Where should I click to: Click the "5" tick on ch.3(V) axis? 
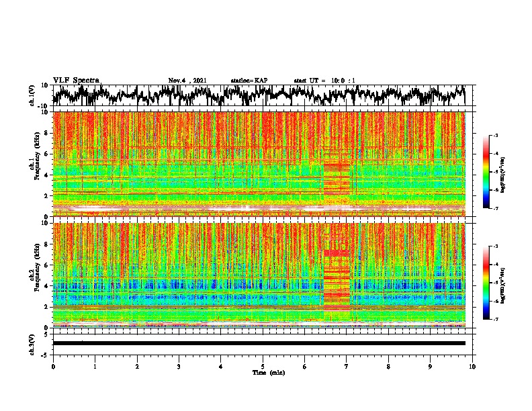pyautogui.click(x=47, y=334)
